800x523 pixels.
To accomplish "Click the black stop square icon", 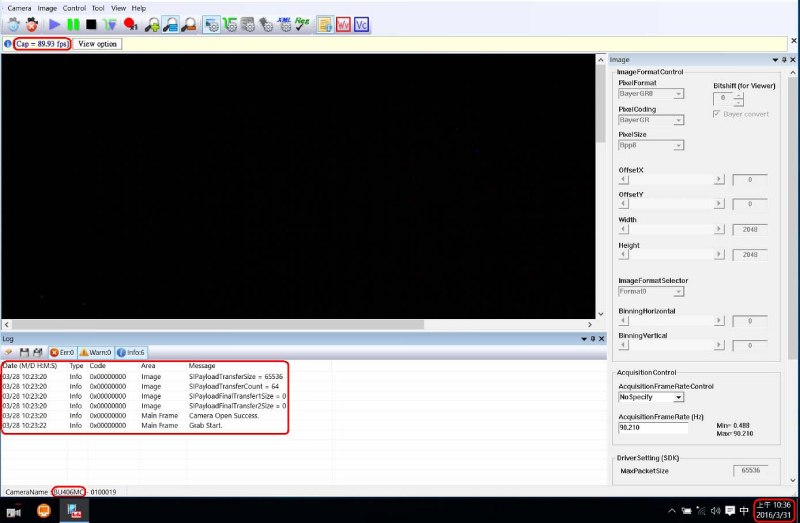I will click(x=91, y=24).
